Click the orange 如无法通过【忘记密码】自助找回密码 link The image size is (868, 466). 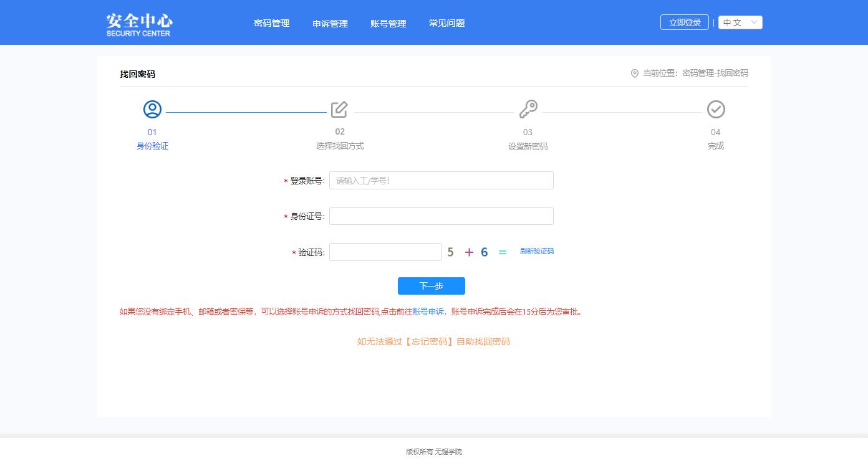click(433, 341)
